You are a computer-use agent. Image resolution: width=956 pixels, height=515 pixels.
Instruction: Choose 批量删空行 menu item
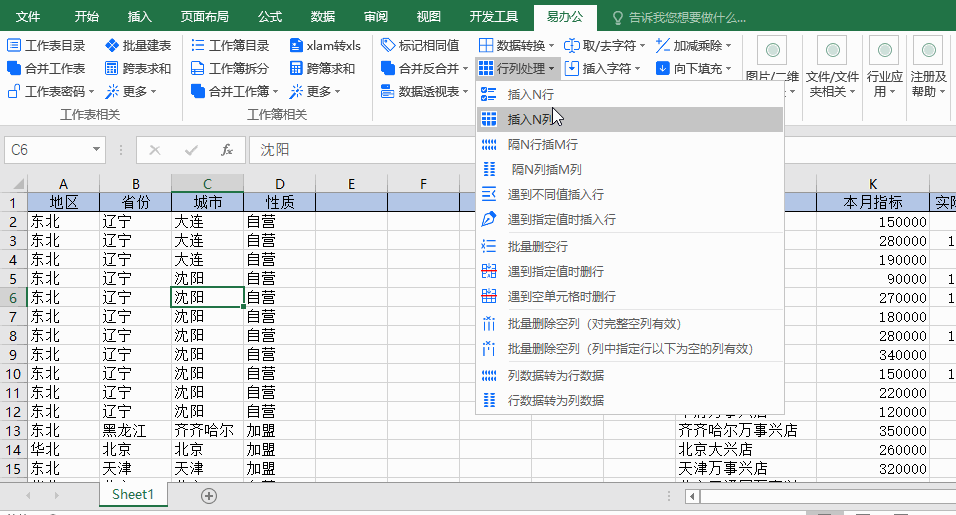(630, 246)
